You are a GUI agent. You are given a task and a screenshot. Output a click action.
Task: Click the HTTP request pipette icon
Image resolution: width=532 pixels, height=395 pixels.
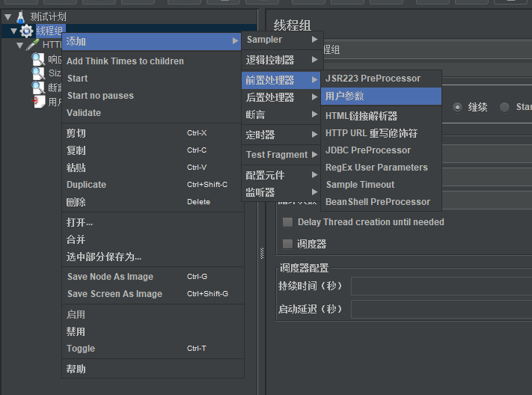point(33,44)
